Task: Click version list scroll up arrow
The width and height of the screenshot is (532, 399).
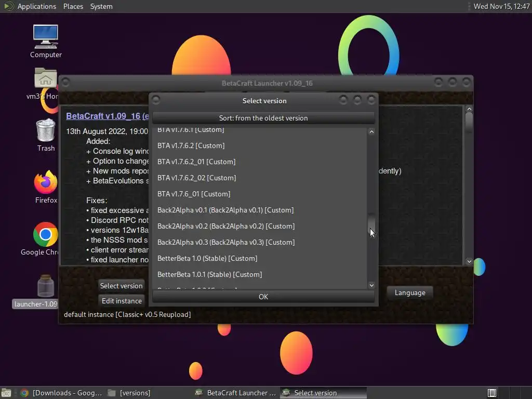Action: [x=371, y=131]
